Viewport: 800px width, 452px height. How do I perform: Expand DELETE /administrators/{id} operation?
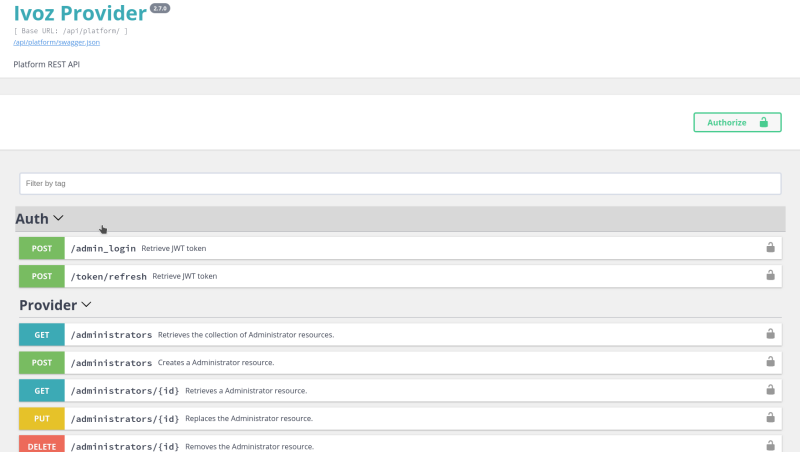pos(400,444)
